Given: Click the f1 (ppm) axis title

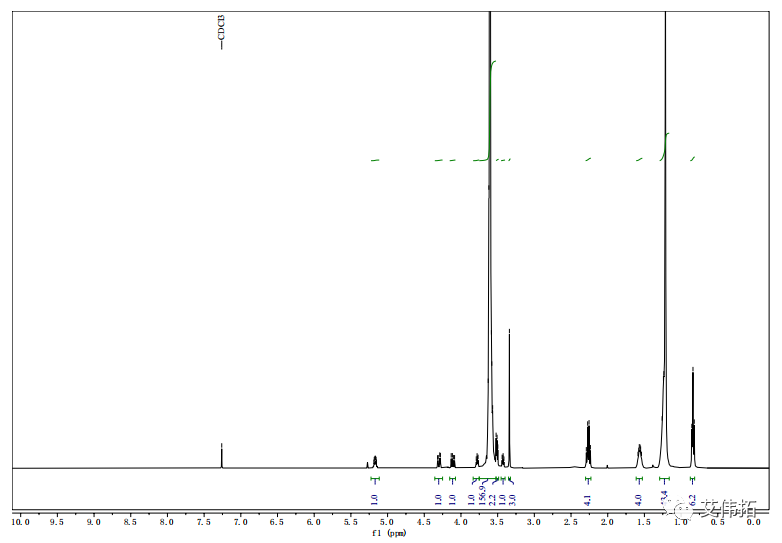Looking at the screenshot, I should (389, 534).
